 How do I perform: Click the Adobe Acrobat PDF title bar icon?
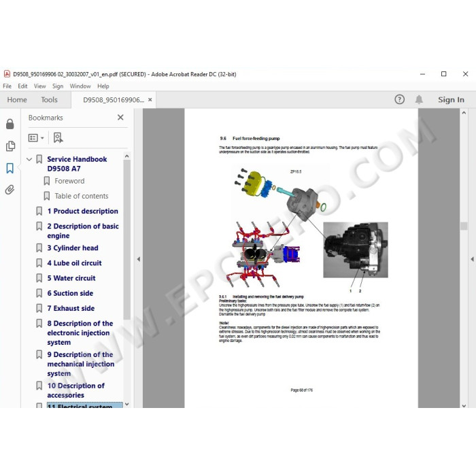pyautogui.click(x=7, y=74)
